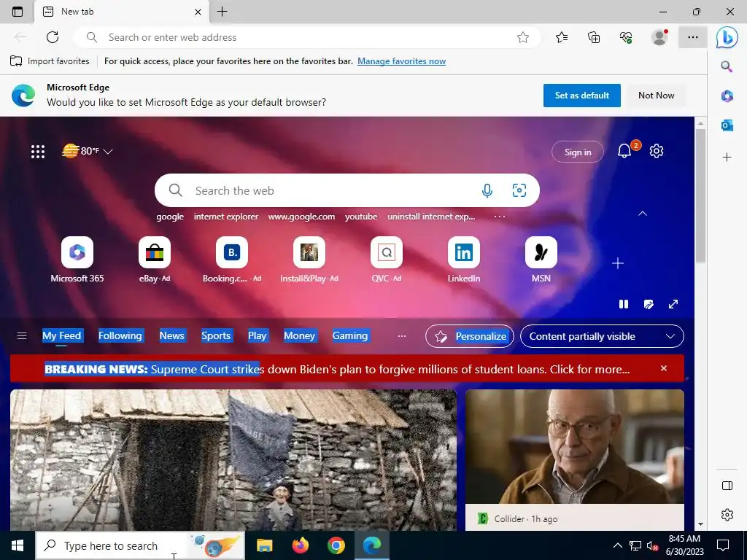The image size is (747, 560).
Task: Open the vertical tabs panel icon
Action: [18, 12]
